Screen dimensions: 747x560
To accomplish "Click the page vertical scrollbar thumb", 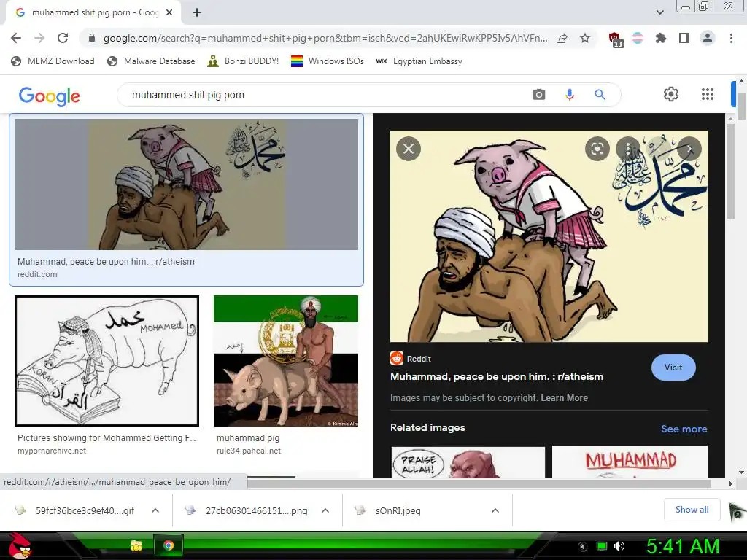I will [741, 106].
